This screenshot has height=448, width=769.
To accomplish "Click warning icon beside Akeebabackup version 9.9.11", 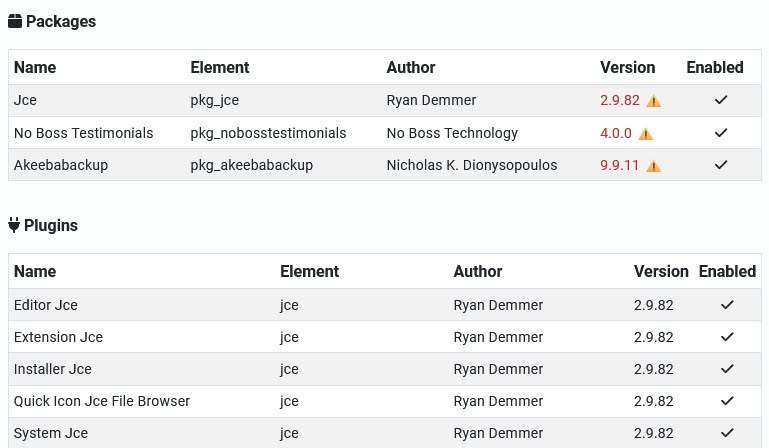I will pyautogui.click(x=654, y=165).
